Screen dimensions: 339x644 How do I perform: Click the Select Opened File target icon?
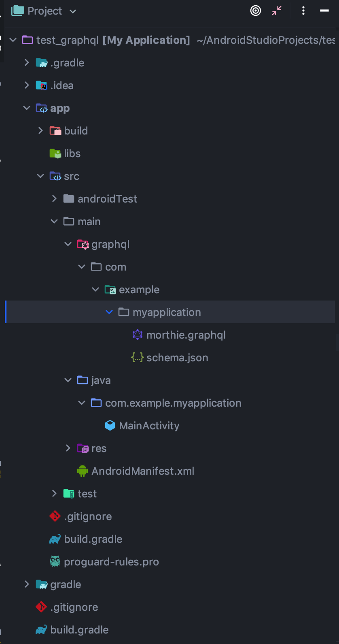(256, 11)
